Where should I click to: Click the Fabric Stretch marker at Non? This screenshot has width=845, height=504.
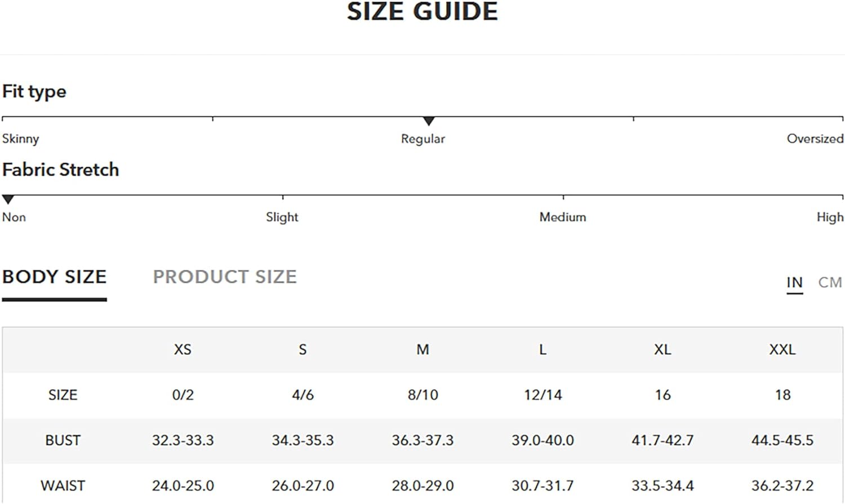tap(8, 199)
